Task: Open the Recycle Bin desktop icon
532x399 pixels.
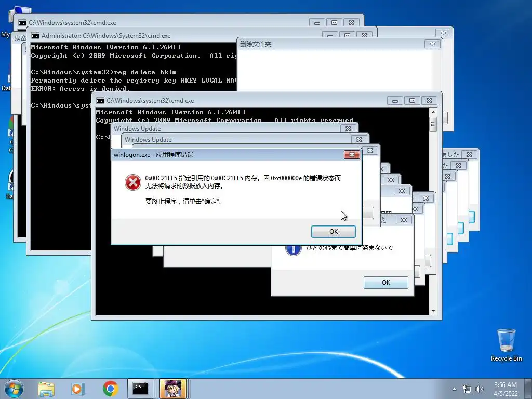Action: 506,345
